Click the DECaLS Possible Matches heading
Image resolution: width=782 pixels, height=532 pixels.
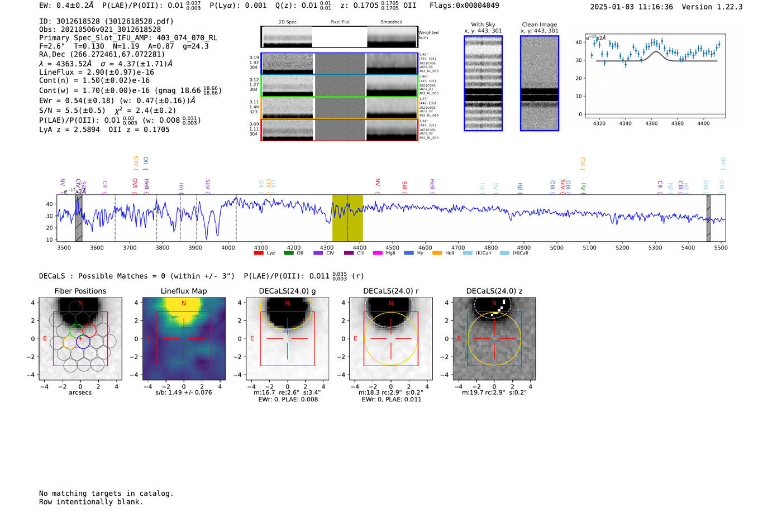137,276
